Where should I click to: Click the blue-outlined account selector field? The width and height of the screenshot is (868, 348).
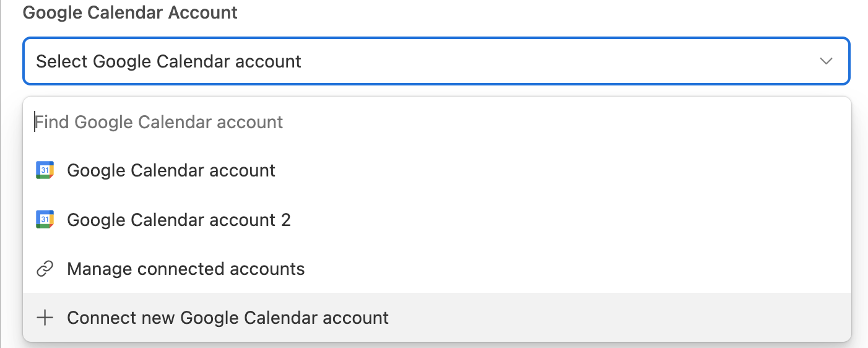point(436,61)
